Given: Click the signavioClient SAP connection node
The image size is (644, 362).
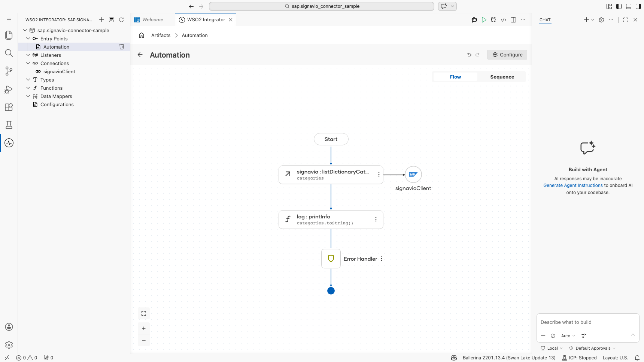Looking at the screenshot, I should [x=413, y=175].
